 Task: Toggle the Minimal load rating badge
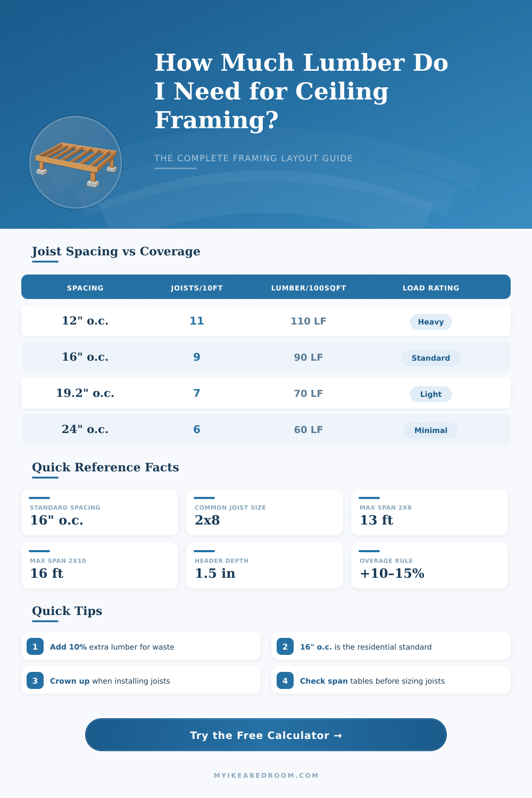click(431, 430)
